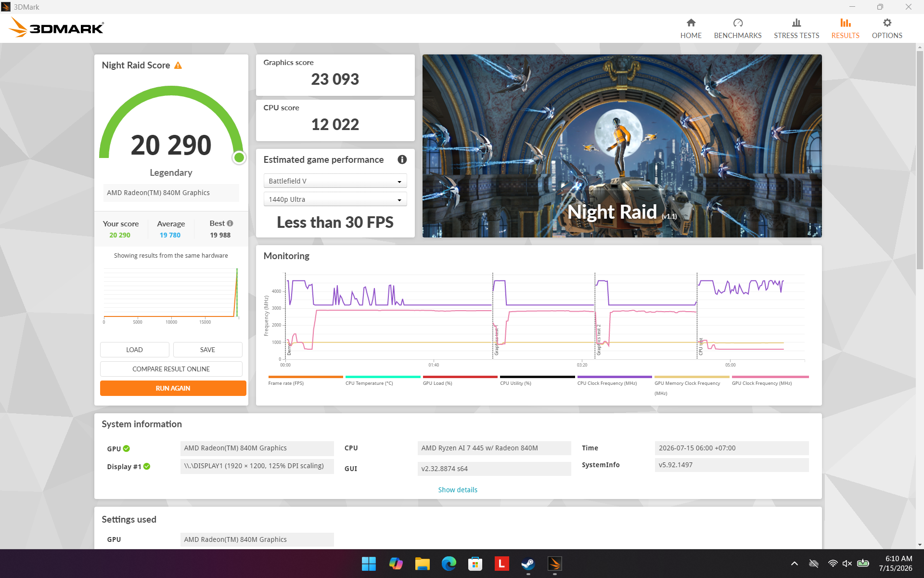Click the GUI version v2.32.8874 s64
Screen dimensions: 924x578
494,469
